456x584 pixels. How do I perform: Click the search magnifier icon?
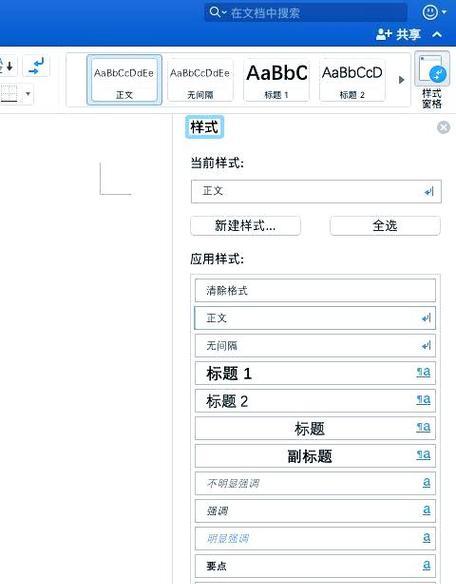pos(215,12)
